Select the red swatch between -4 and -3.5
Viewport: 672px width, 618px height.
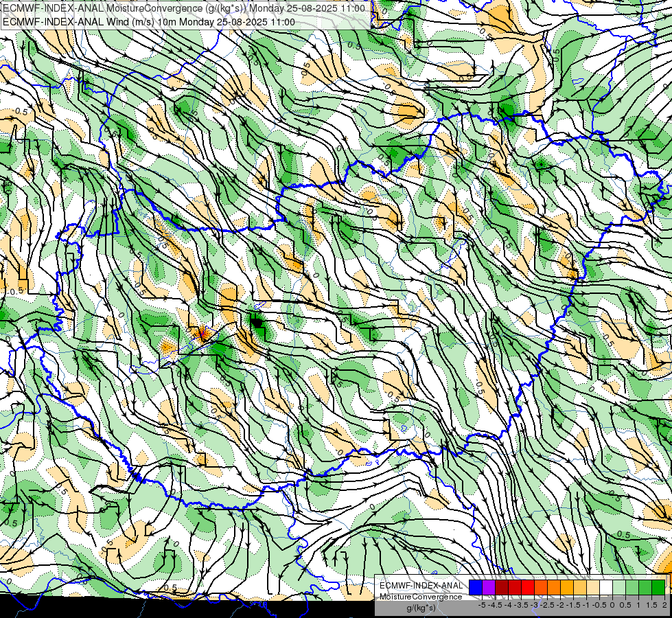[515, 587]
